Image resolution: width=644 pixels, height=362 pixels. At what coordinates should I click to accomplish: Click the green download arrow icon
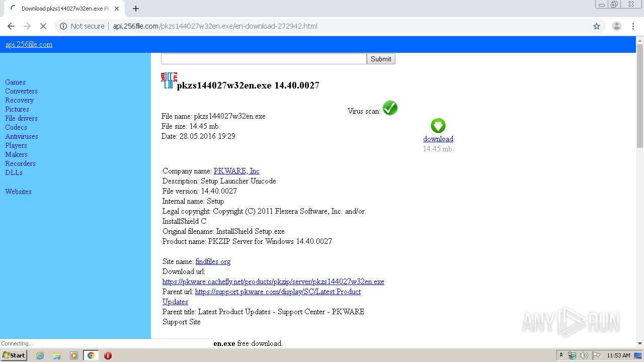[438, 126]
